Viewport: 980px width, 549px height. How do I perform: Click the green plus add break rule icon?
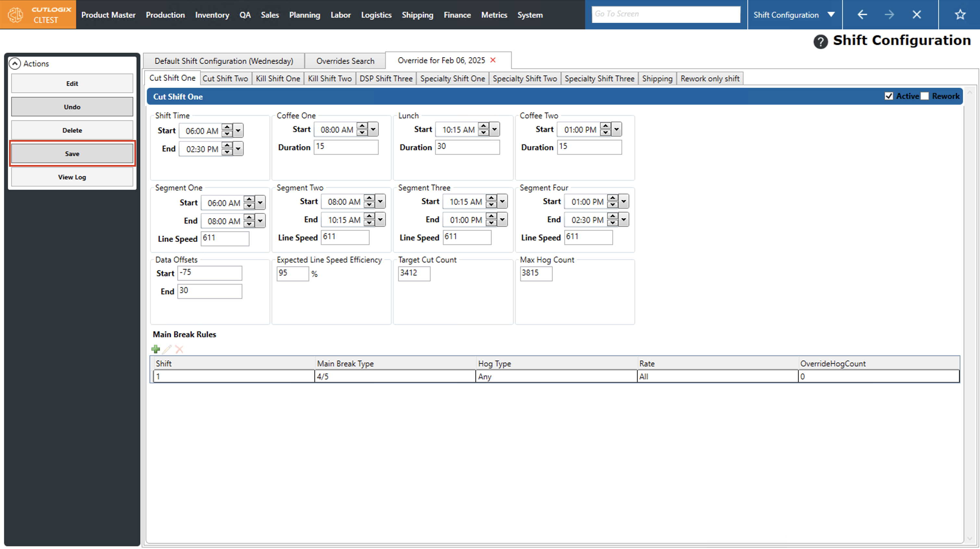click(156, 349)
